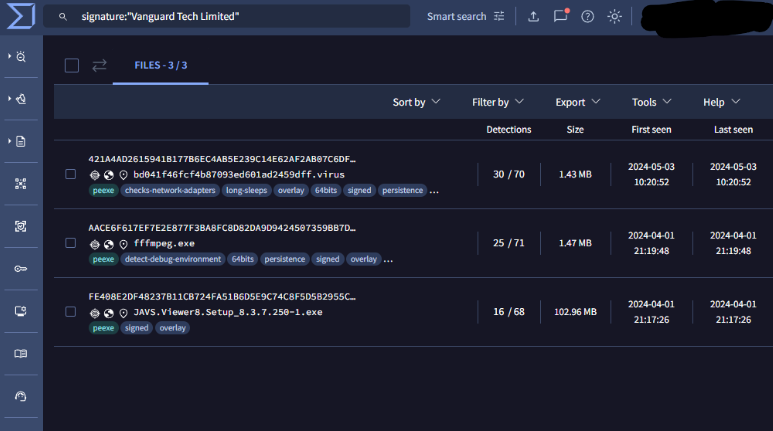Open the key icon in left sidebar
Screen dimensions: 773x431
[x=20, y=269]
